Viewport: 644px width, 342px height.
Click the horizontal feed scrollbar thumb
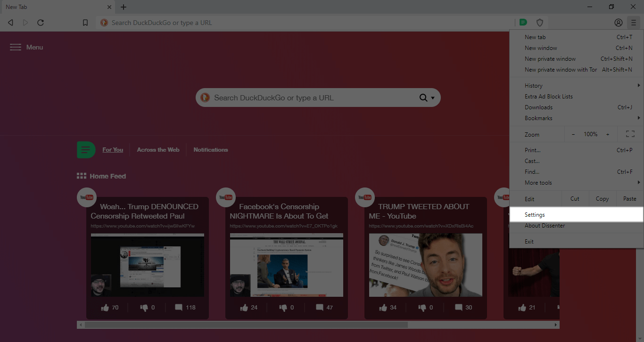[x=246, y=325]
